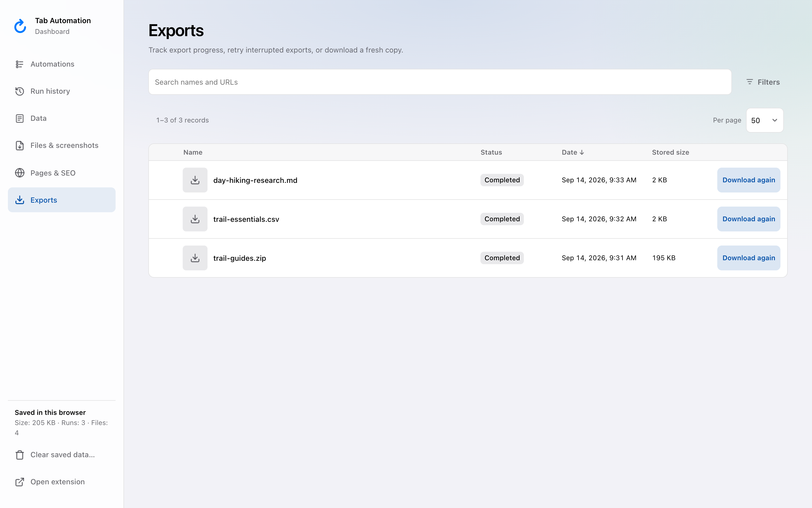The width and height of the screenshot is (812, 508).
Task: Open the Per page 50 dropdown
Action: tap(765, 120)
